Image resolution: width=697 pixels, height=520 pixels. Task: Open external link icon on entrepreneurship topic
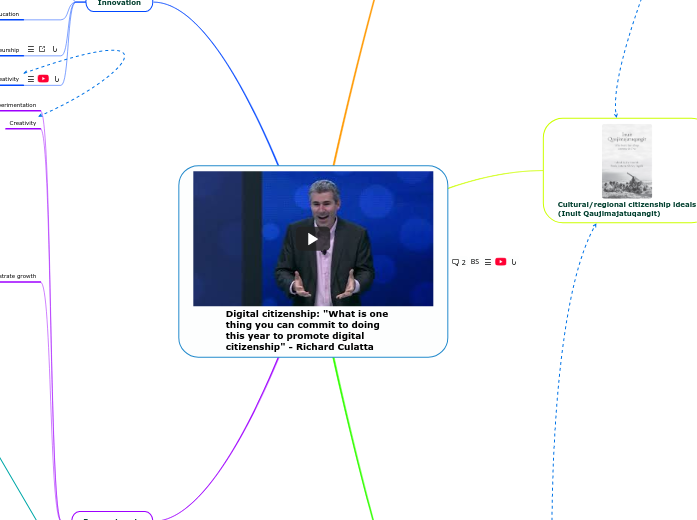click(x=42, y=49)
